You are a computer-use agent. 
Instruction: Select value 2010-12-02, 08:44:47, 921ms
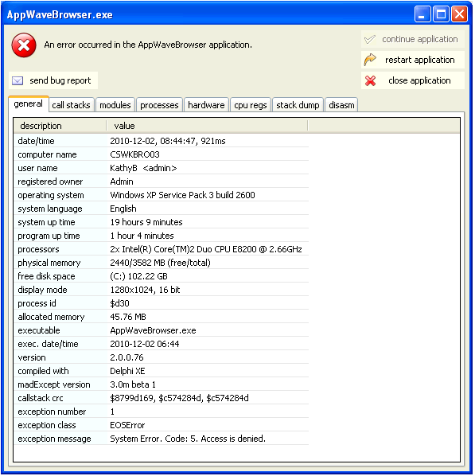tap(168, 141)
